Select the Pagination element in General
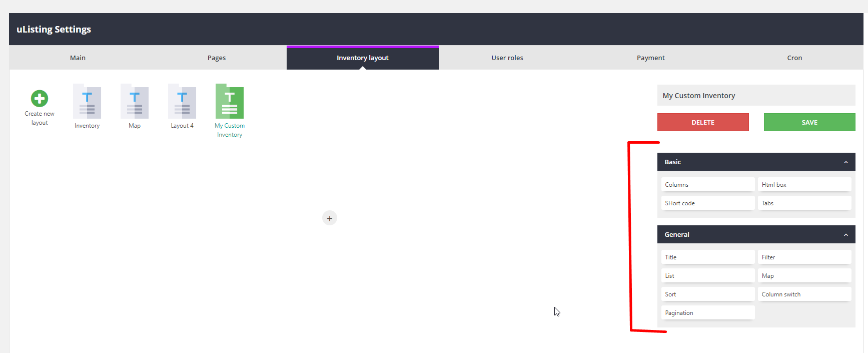This screenshot has height=353, width=868. (x=707, y=313)
